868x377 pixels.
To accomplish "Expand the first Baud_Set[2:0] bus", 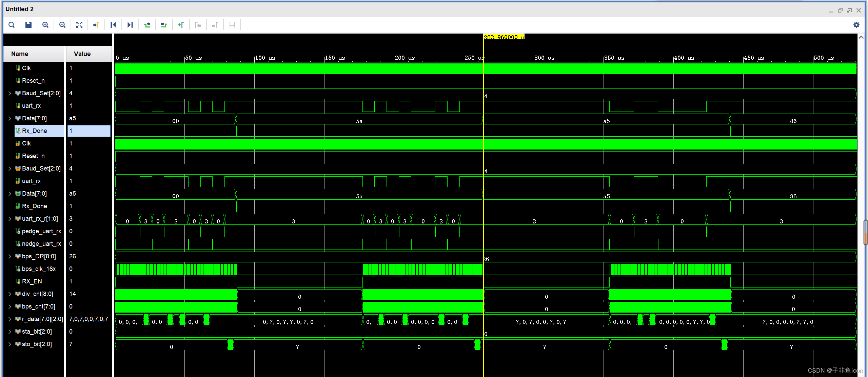I will 10,93.
